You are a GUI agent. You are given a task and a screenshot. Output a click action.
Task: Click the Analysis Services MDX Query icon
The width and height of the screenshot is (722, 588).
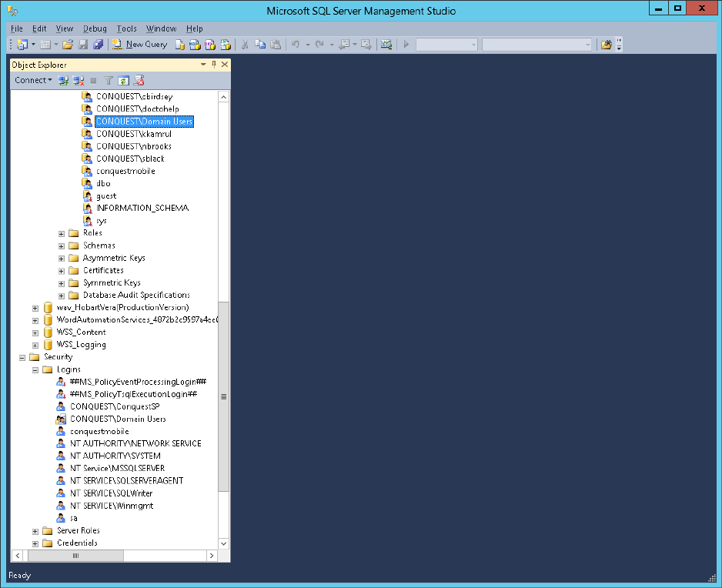[x=196, y=44]
